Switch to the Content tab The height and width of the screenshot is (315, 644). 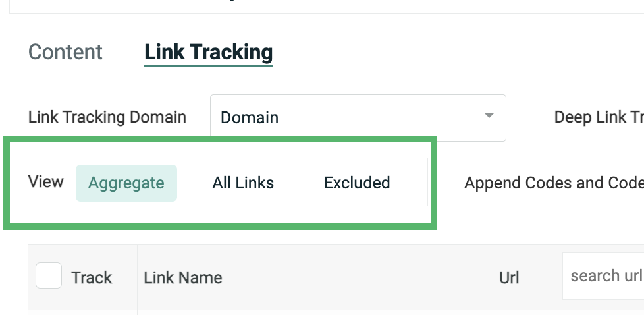66,52
